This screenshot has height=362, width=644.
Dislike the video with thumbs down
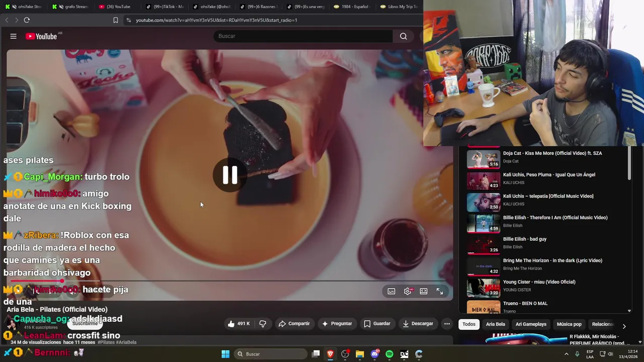click(263, 324)
